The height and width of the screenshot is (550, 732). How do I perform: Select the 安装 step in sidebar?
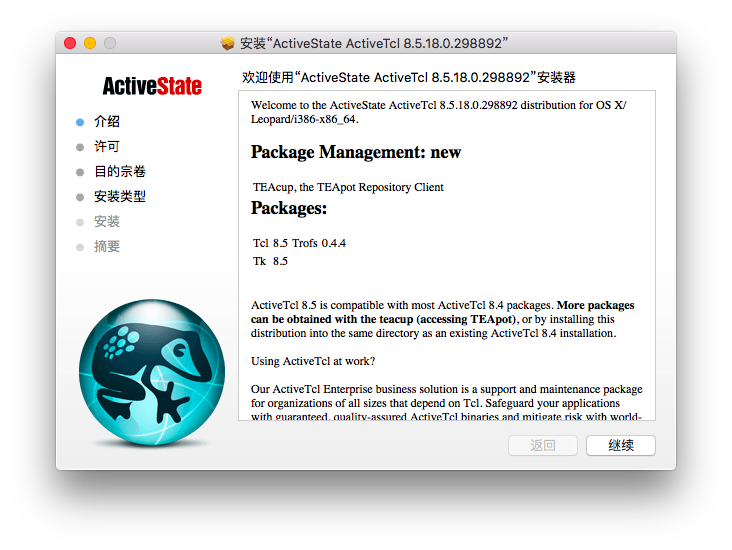point(107,221)
